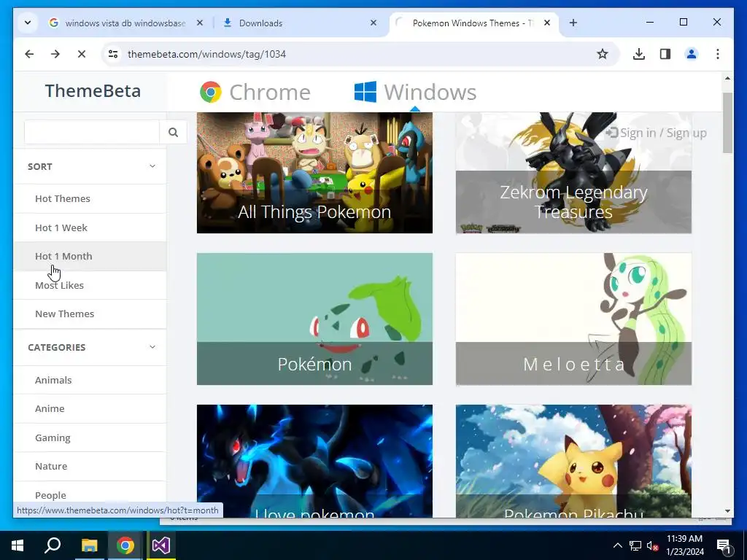Click the scrollbar down arrow
This screenshot has width=747, height=560.
pyautogui.click(x=727, y=511)
